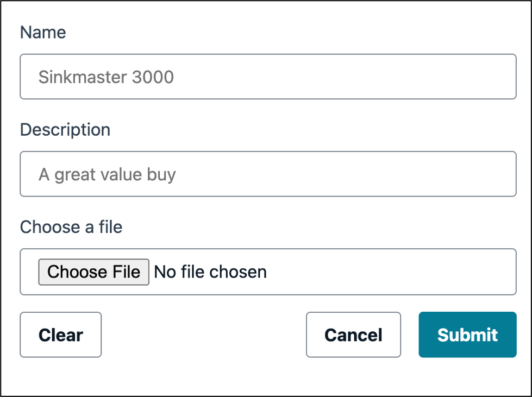
Task: Click the Description label text
Action: [65, 129]
